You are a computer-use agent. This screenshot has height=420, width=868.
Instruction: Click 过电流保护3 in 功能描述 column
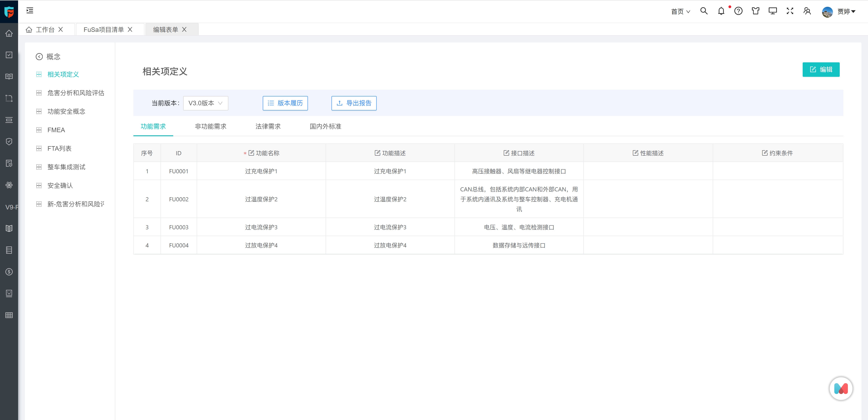[390, 227]
